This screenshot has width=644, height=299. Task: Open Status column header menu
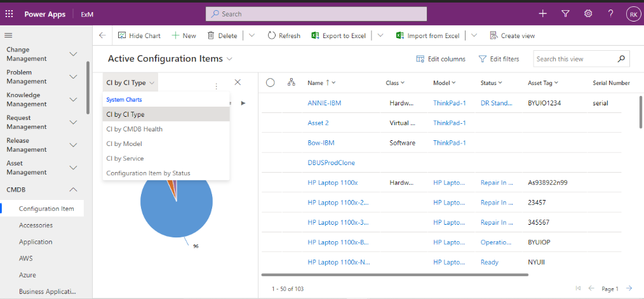tap(491, 83)
